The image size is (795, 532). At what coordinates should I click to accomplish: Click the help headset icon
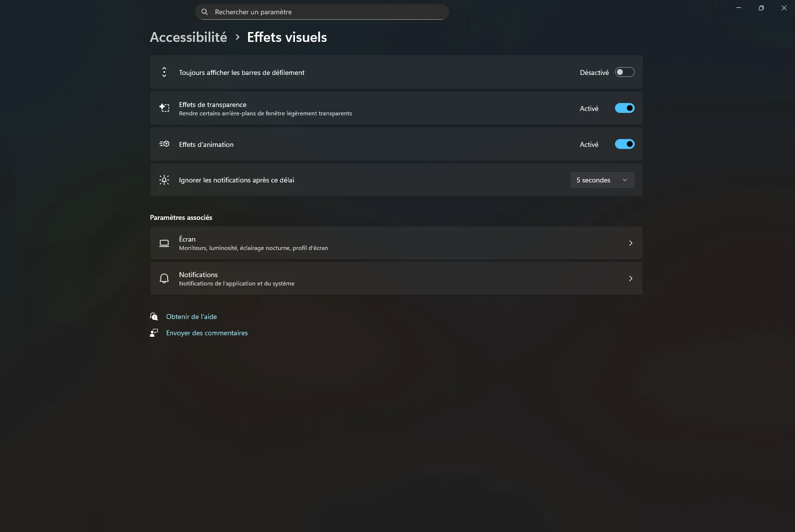[154, 317]
